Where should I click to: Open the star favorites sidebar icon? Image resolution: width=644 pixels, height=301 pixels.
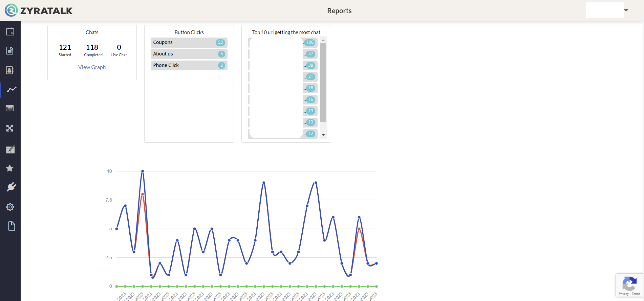(10, 168)
